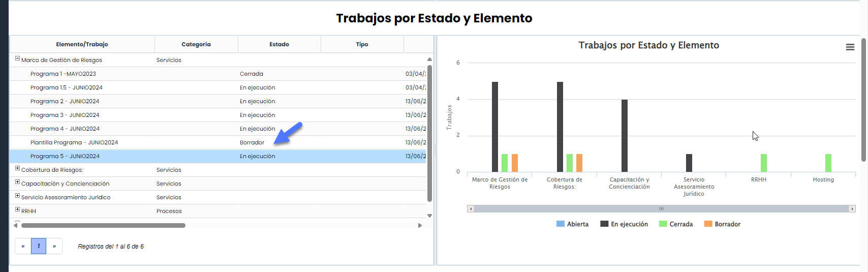Expand the RRHH tree node
This screenshot has width=868, height=272.
tap(17, 210)
